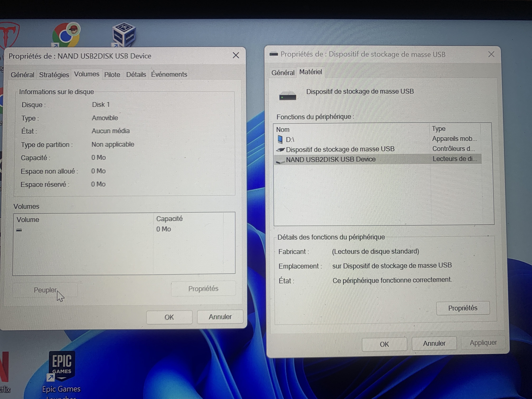Viewport: 532px width, 399px height.
Task: Click Annuler in the USB mass storage dialog
Action: tap(434, 343)
